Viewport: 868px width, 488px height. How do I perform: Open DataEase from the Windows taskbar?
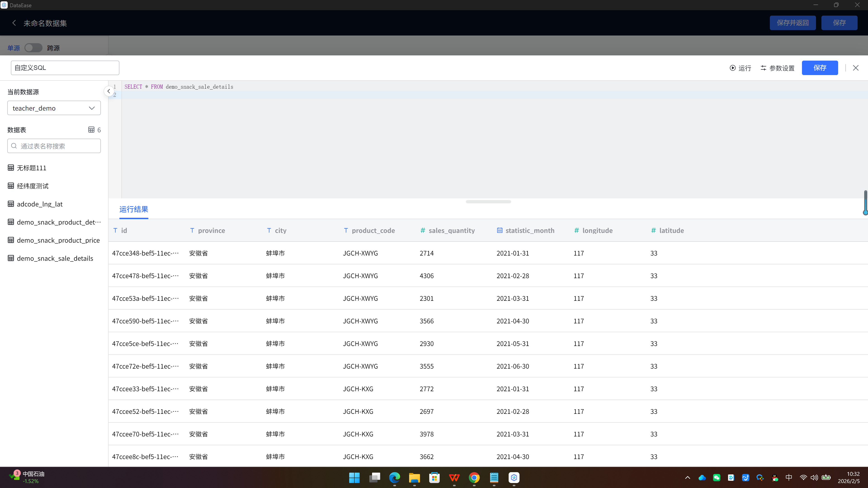click(514, 478)
